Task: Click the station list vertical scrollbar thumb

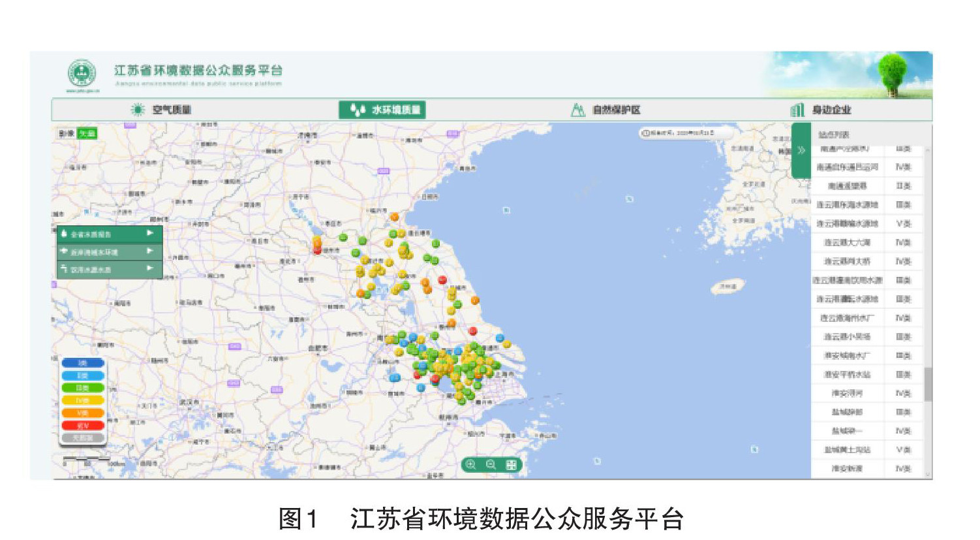Action: 928,384
